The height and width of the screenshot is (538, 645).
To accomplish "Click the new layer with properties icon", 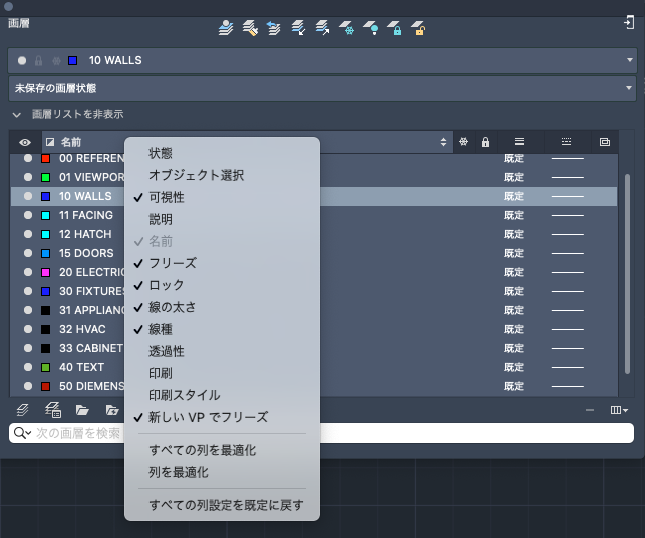I will 53,410.
